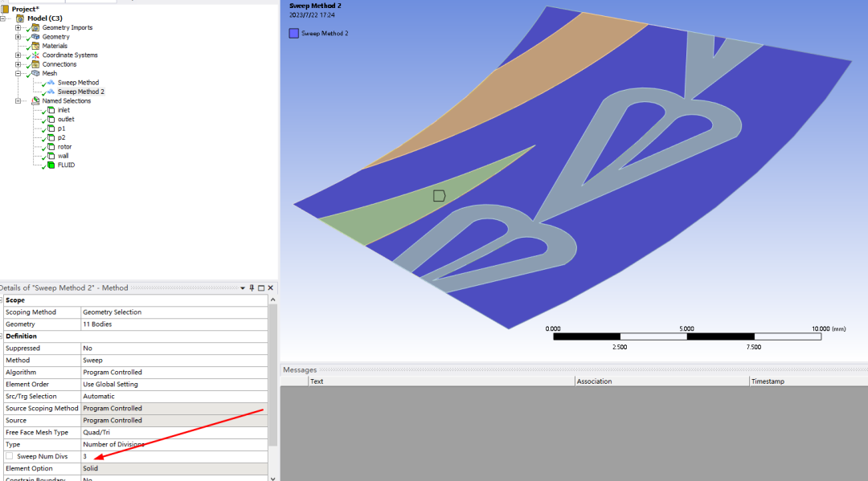Click the Suppressed No value
The height and width of the screenshot is (481, 868).
[174, 349]
